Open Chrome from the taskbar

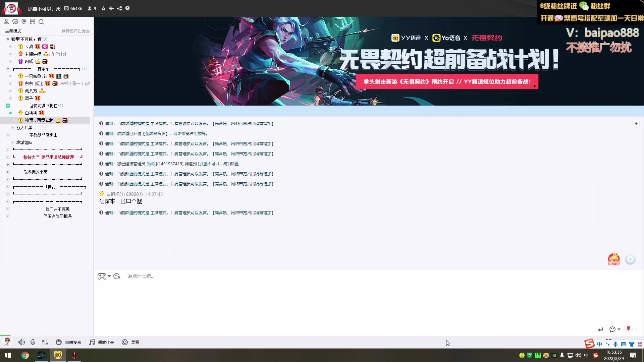[x=25, y=355]
